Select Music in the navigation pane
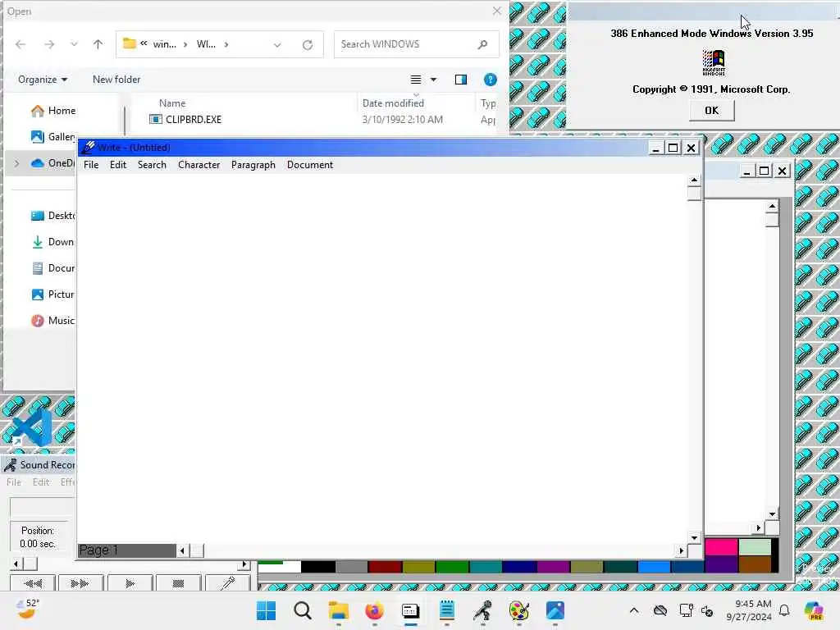Viewport: 840px width, 630px height. (x=53, y=321)
